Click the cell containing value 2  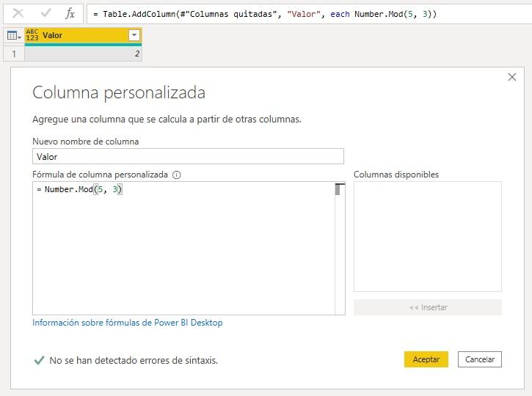click(x=83, y=54)
